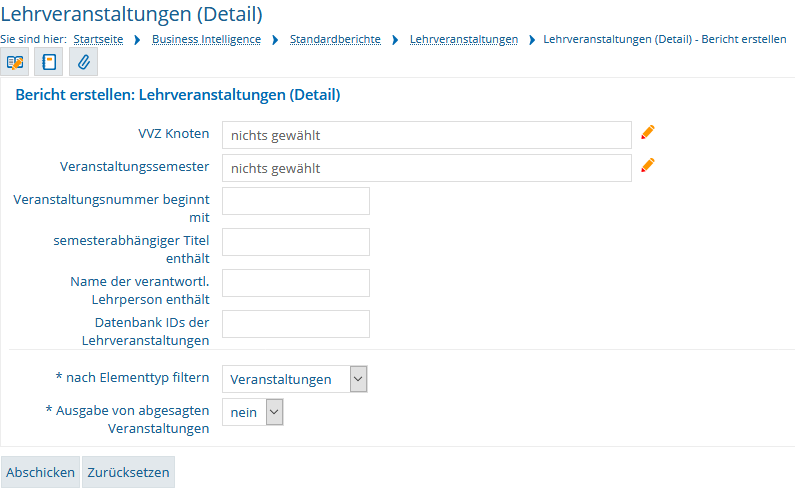Open Lehrveranstaltungen breadcrumb link
The height and width of the screenshot is (489, 795).
point(464,40)
